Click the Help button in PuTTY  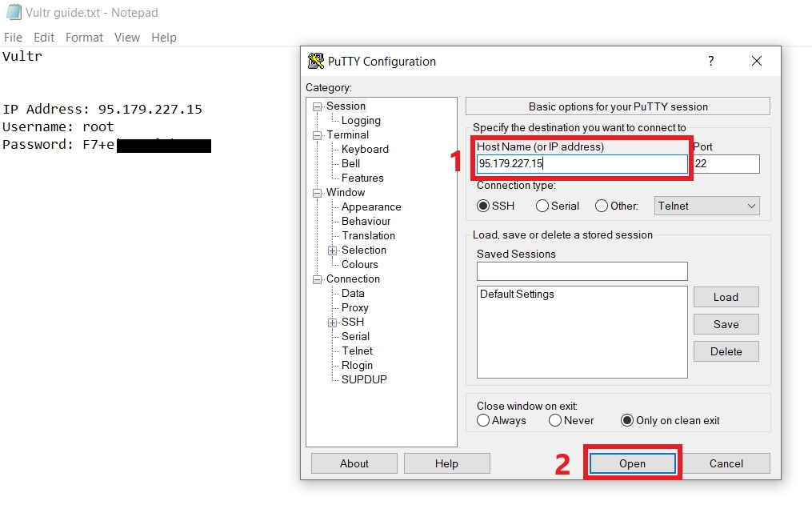[x=446, y=463]
